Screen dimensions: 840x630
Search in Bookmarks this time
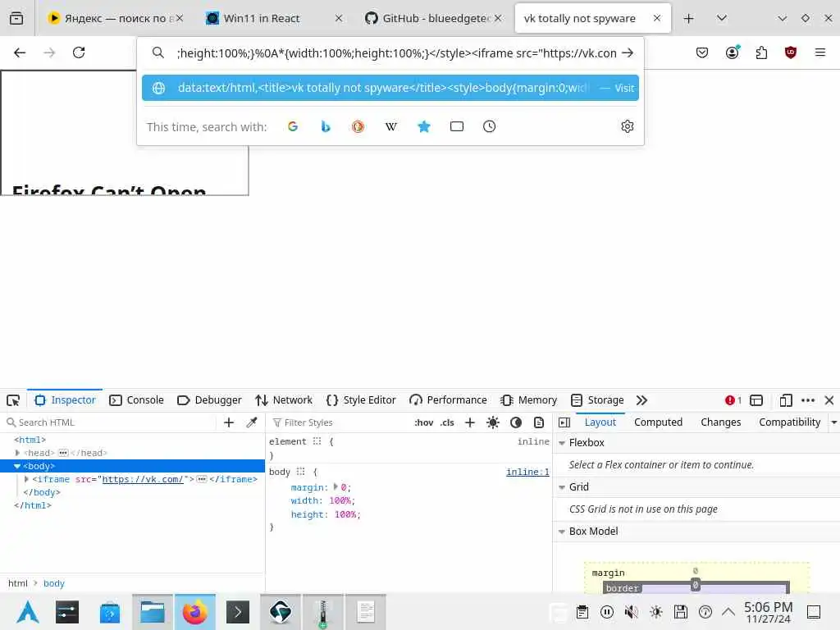point(424,126)
